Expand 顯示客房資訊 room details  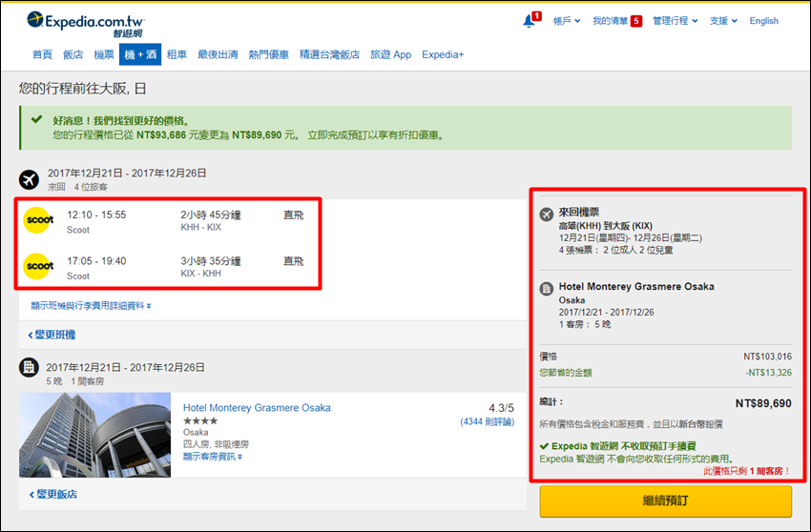click(x=213, y=457)
